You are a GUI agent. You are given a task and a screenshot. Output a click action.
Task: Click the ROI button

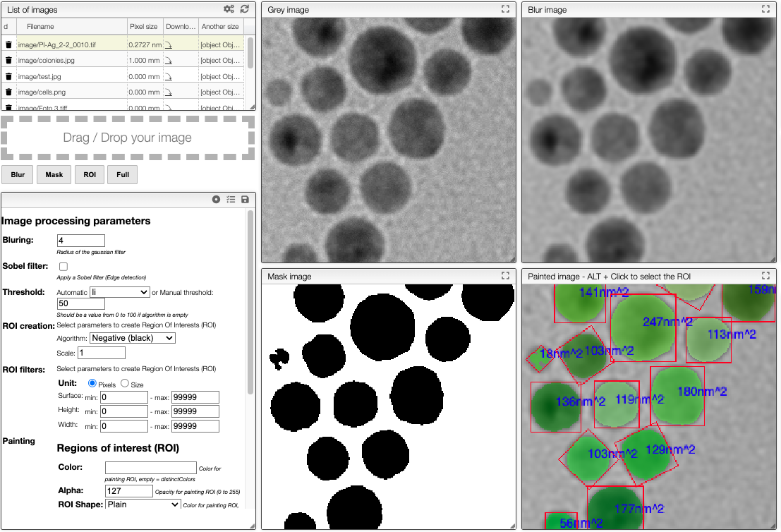pos(89,174)
